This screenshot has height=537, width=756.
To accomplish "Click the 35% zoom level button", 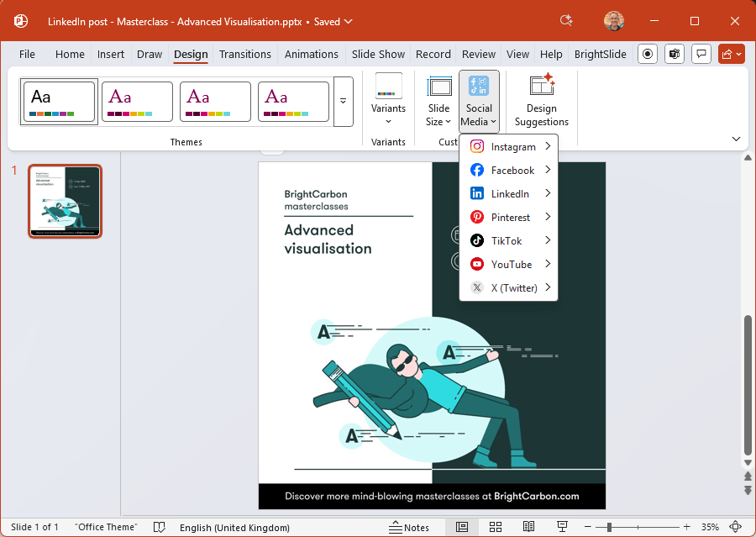I will tap(710, 527).
